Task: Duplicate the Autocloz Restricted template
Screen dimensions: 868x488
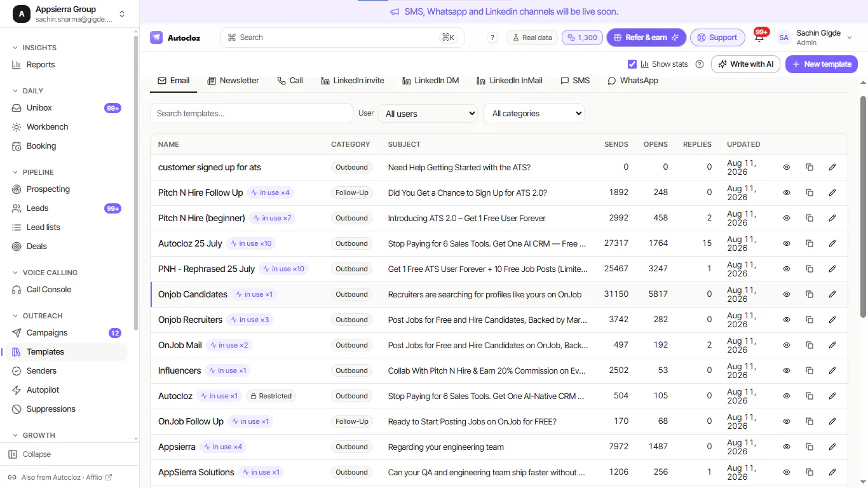Action: (810, 396)
